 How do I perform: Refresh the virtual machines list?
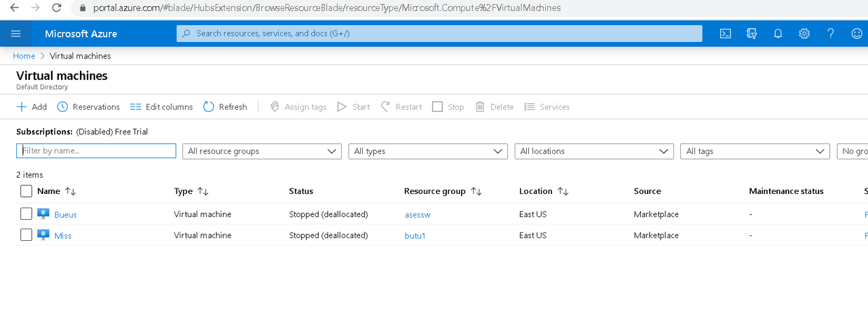pyautogui.click(x=225, y=107)
